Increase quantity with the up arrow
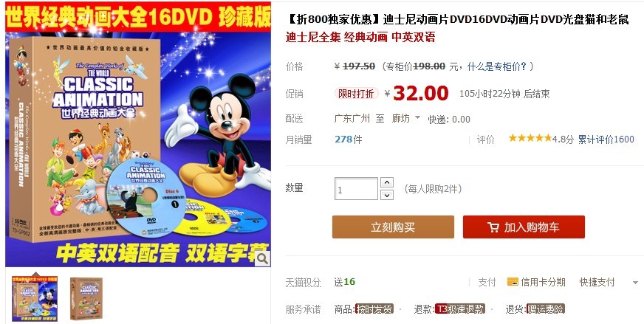 click(x=387, y=182)
